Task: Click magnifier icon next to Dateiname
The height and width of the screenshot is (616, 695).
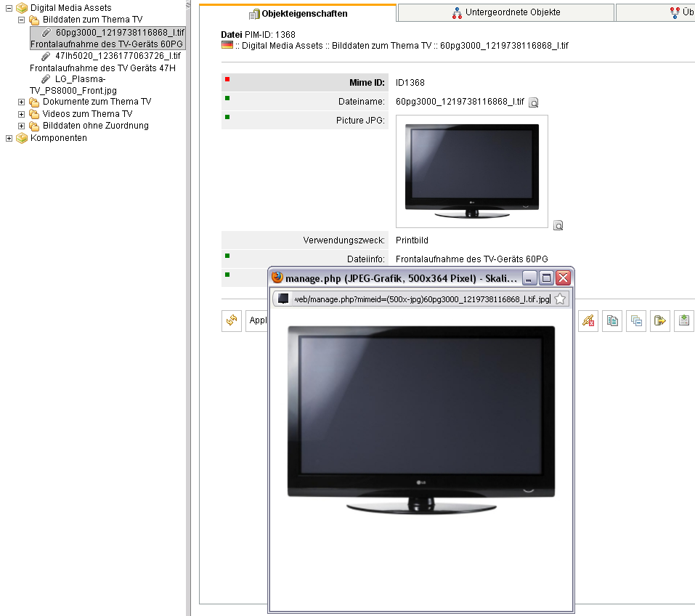Action: pyautogui.click(x=533, y=103)
